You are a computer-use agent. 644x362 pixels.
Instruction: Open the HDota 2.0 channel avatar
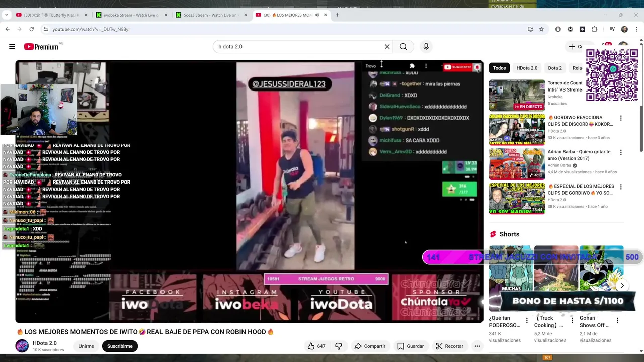[x=22, y=346]
